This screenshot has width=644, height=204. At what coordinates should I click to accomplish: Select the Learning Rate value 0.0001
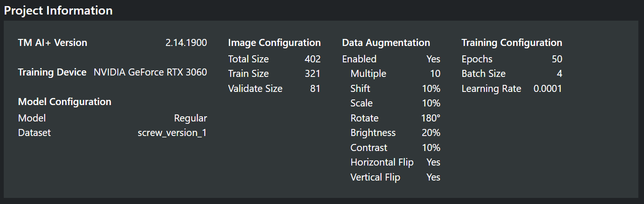548,89
